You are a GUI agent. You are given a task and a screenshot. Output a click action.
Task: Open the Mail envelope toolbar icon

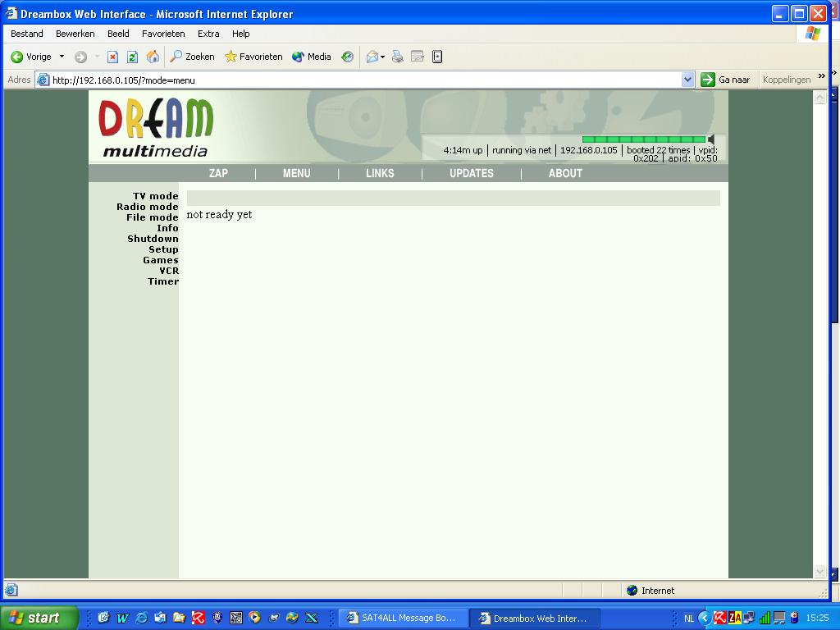click(372, 57)
